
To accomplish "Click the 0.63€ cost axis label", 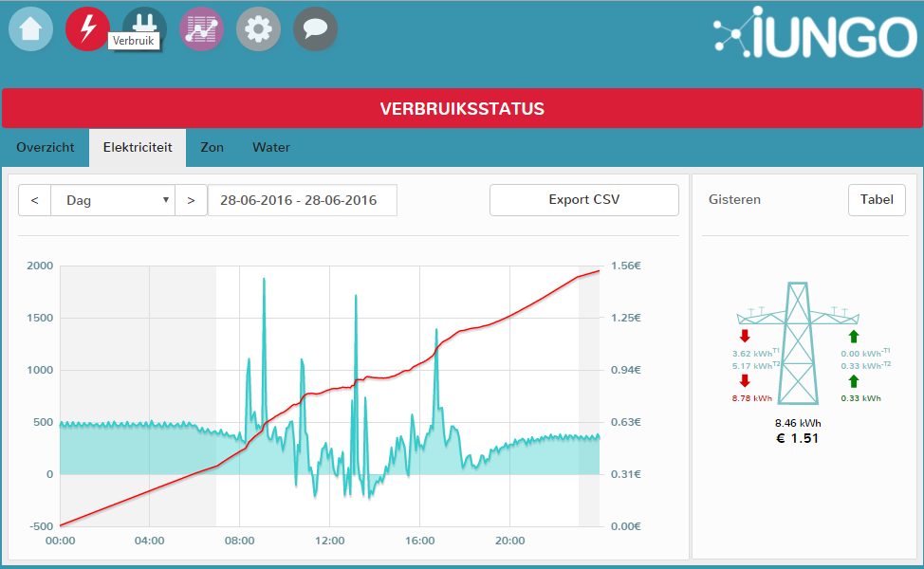I will point(626,422).
